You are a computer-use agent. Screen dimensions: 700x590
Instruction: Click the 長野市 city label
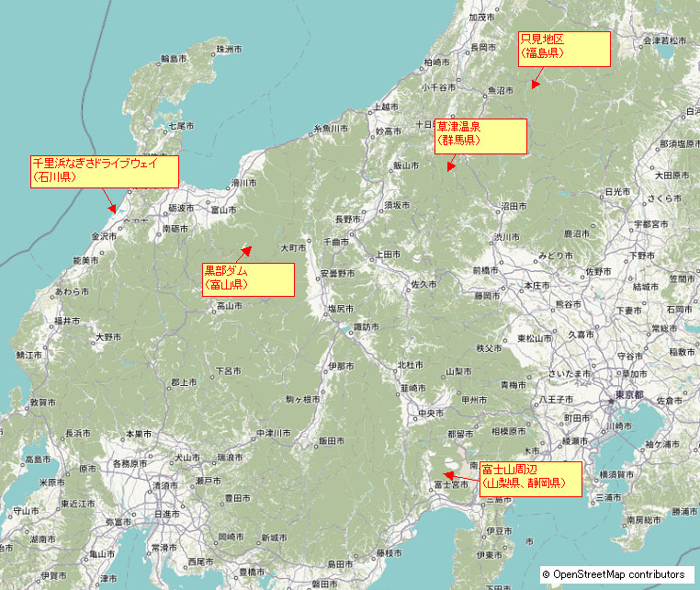point(347,220)
